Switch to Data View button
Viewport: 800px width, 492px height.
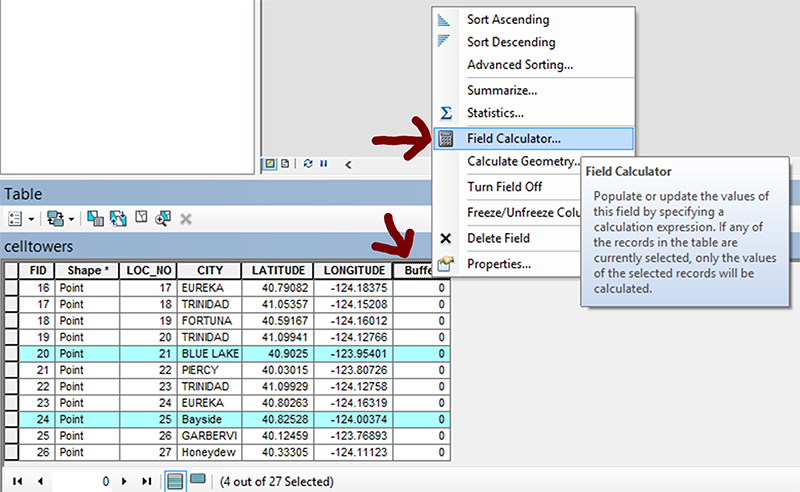pyautogui.click(x=270, y=163)
